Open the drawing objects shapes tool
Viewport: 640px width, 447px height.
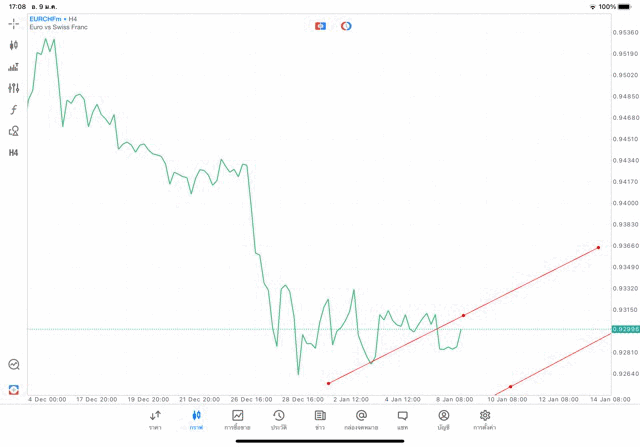click(14, 131)
